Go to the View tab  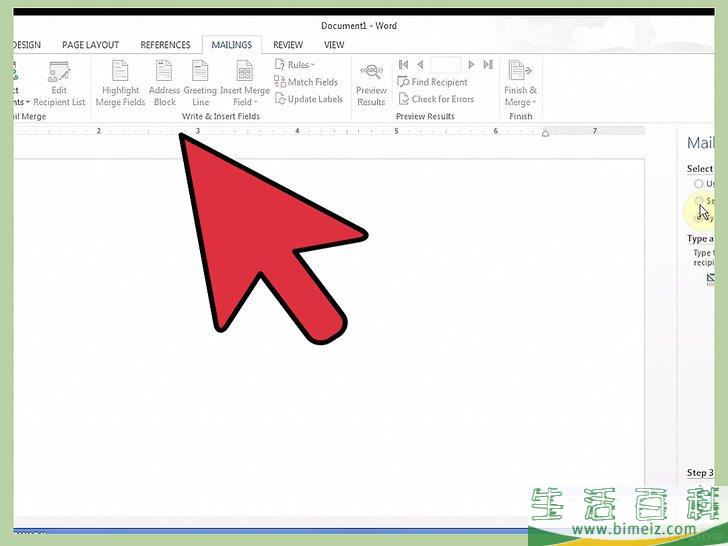coord(334,45)
